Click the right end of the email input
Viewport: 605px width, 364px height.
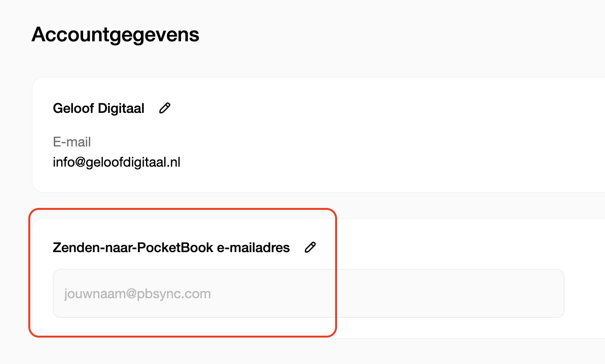pos(552,293)
